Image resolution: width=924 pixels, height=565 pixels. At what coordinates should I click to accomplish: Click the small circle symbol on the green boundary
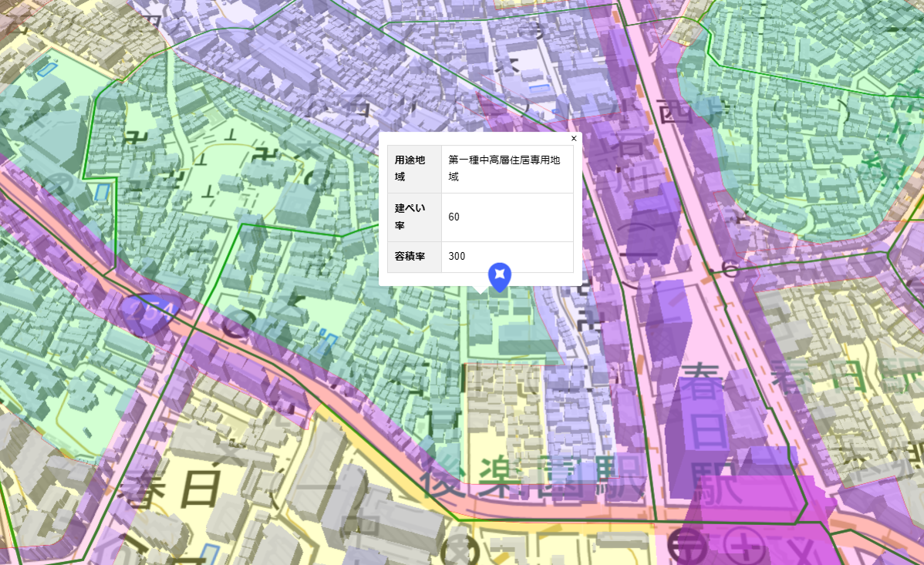pyautogui.click(x=730, y=269)
